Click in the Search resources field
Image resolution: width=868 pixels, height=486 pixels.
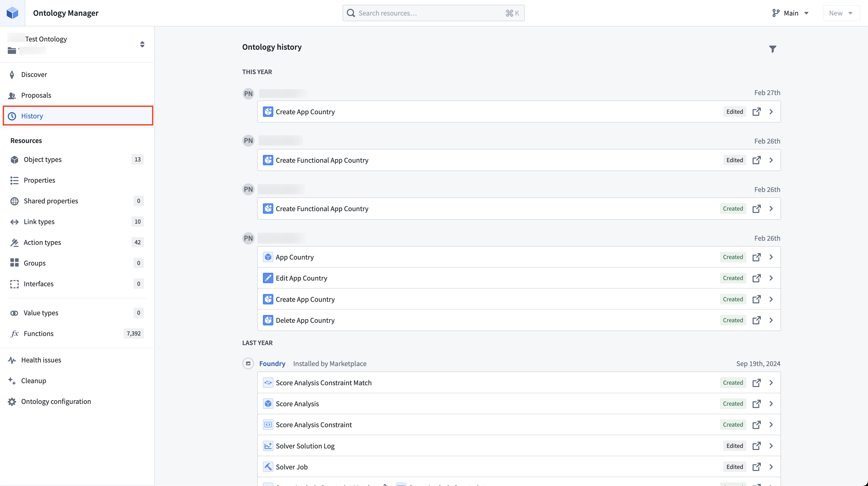[x=433, y=13]
